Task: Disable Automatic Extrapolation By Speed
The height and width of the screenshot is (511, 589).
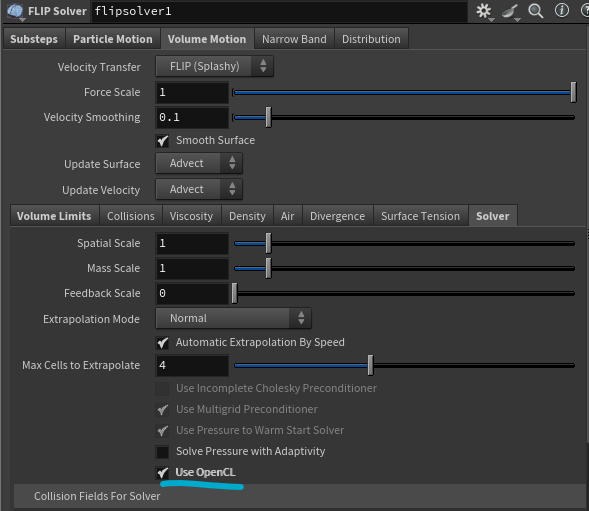Action: tap(163, 343)
